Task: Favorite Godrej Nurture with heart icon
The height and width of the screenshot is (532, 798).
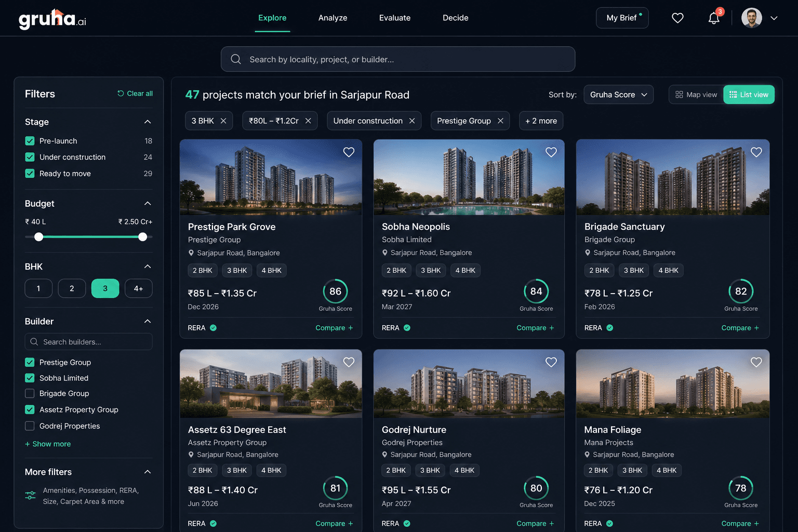Action: pos(551,362)
